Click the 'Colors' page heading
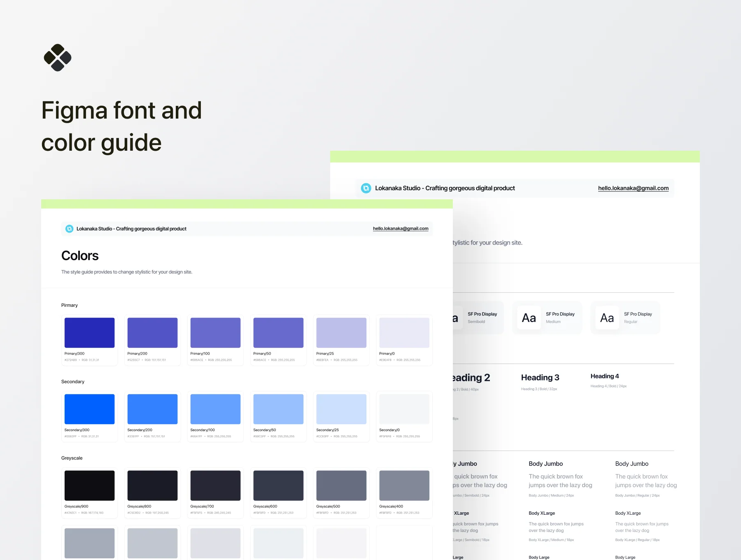The image size is (741, 560). tap(80, 256)
